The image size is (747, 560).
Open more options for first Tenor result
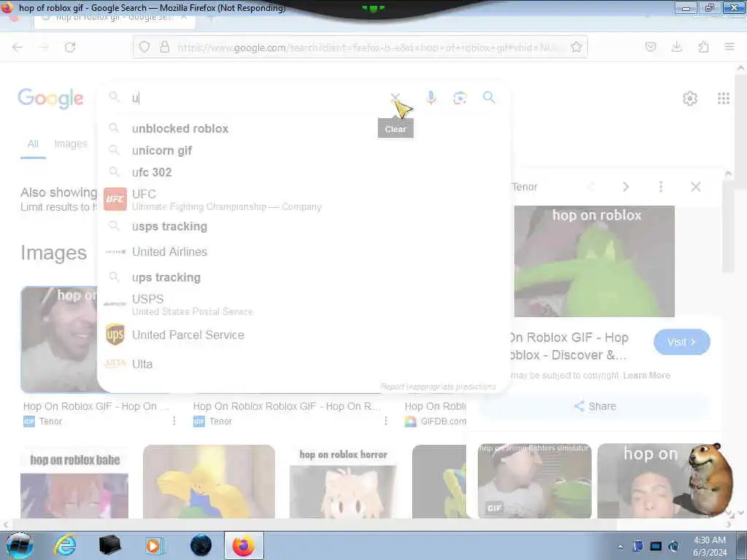pyautogui.click(x=174, y=421)
